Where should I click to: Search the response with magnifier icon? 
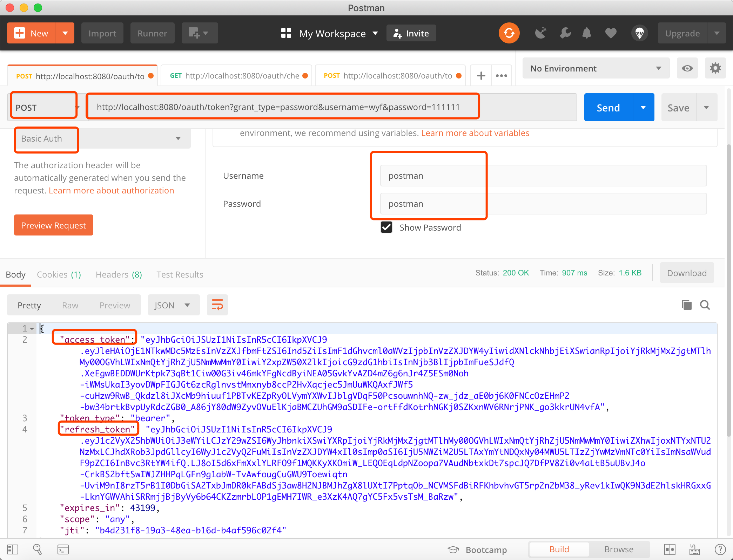[x=705, y=305]
